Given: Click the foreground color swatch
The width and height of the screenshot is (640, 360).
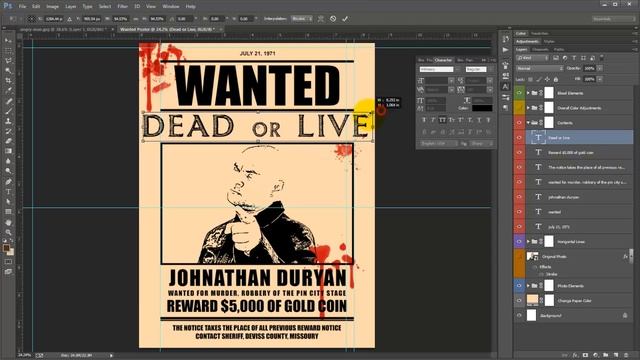Looking at the screenshot, I should point(7,248).
